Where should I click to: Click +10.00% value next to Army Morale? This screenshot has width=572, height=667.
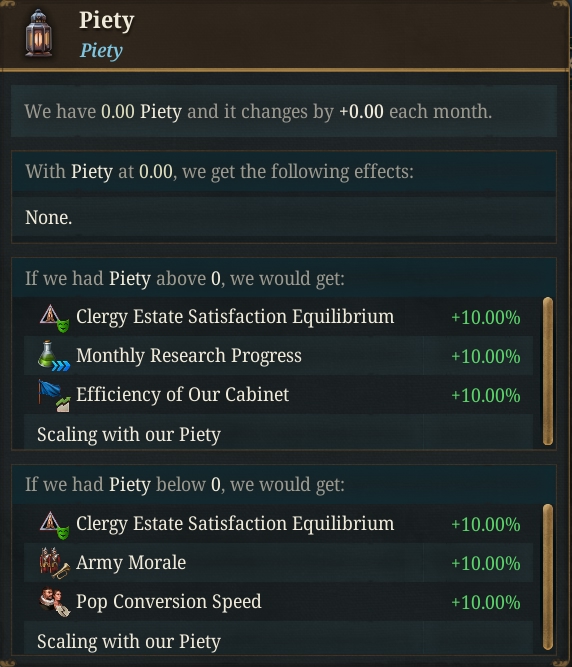click(486, 564)
